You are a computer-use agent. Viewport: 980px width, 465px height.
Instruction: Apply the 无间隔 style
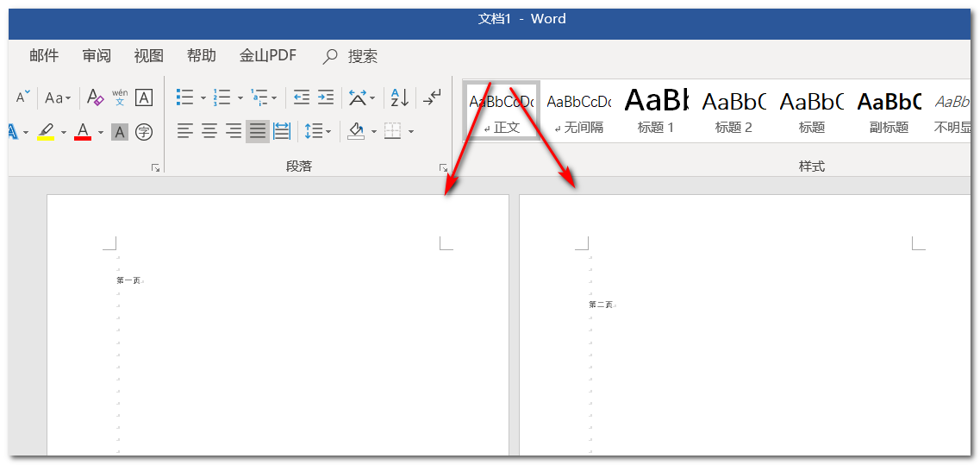point(578,110)
